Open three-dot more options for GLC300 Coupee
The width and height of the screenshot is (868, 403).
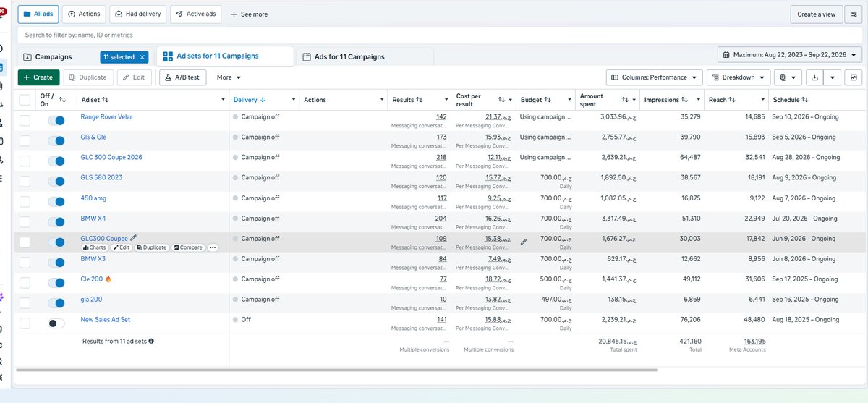[x=213, y=247]
